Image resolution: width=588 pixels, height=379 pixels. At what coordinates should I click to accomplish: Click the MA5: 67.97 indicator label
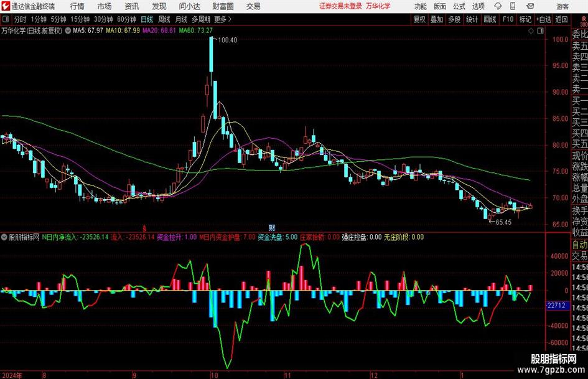point(88,30)
